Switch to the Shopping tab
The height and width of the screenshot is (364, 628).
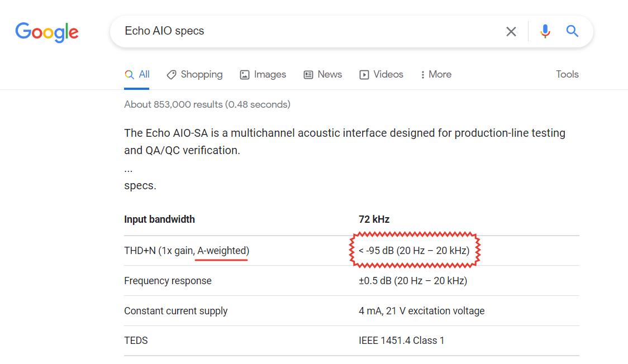click(194, 74)
